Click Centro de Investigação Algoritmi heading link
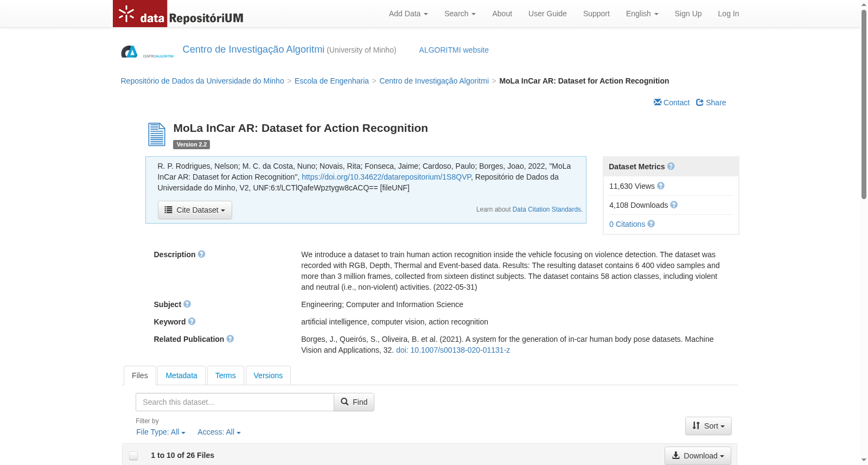The height and width of the screenshot is (465, 868). [x=253, y=49]
